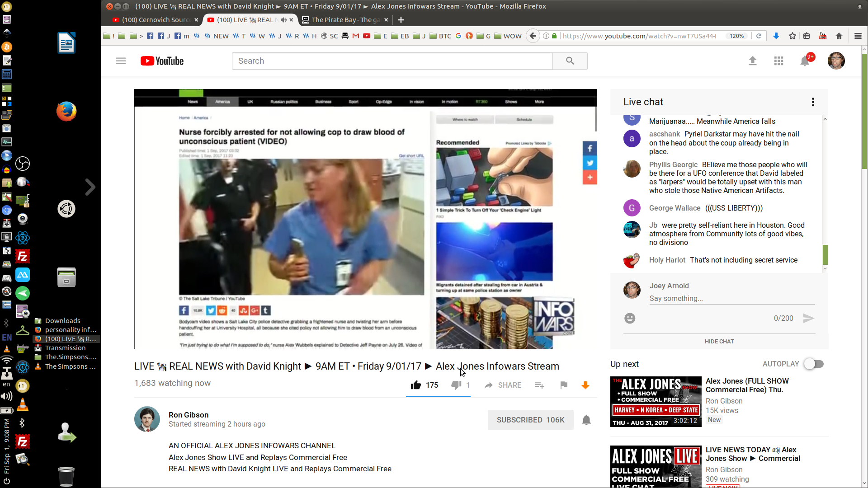Click the Add to playlist icon

click(539, 385)
